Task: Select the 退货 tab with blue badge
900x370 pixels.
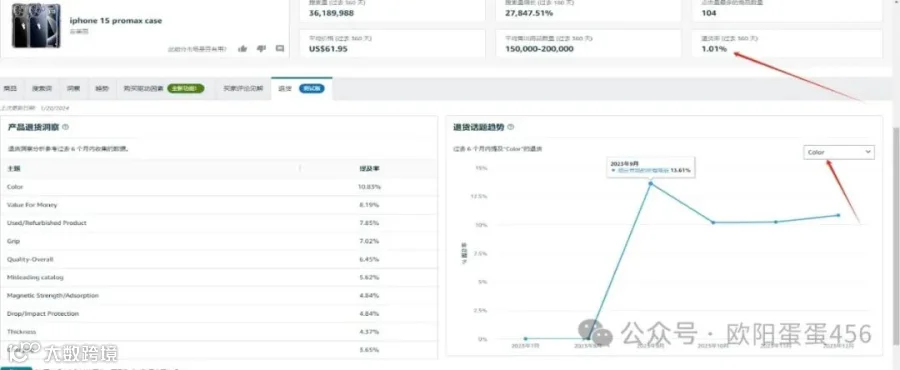Action: point(301,88)
